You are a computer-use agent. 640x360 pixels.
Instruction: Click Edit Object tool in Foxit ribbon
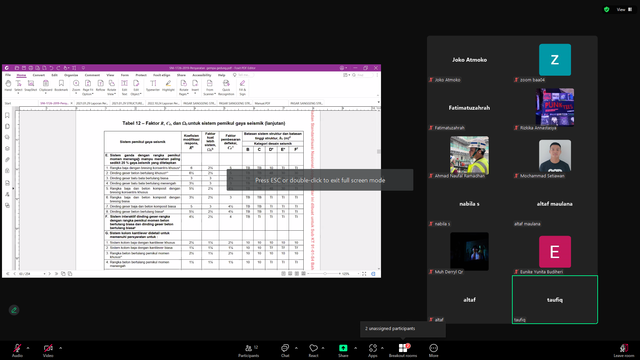tap(136, 87)
